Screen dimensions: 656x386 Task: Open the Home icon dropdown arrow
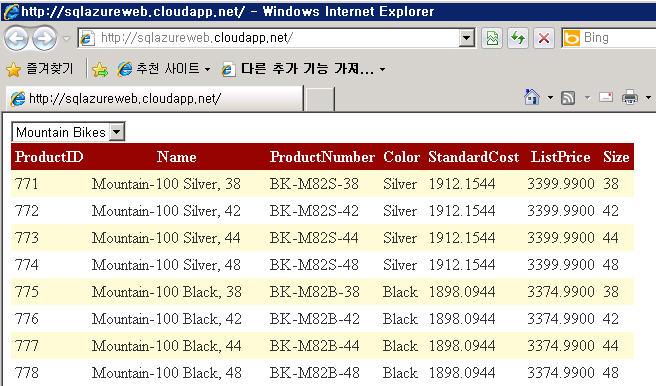(550, 98)
